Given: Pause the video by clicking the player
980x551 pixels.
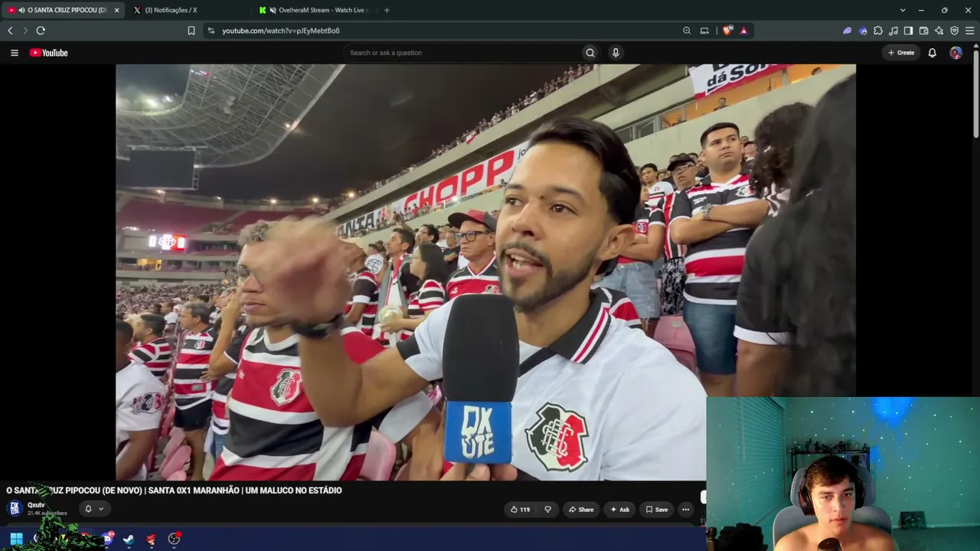Looking at the screenshot, I should click(485, 272).
